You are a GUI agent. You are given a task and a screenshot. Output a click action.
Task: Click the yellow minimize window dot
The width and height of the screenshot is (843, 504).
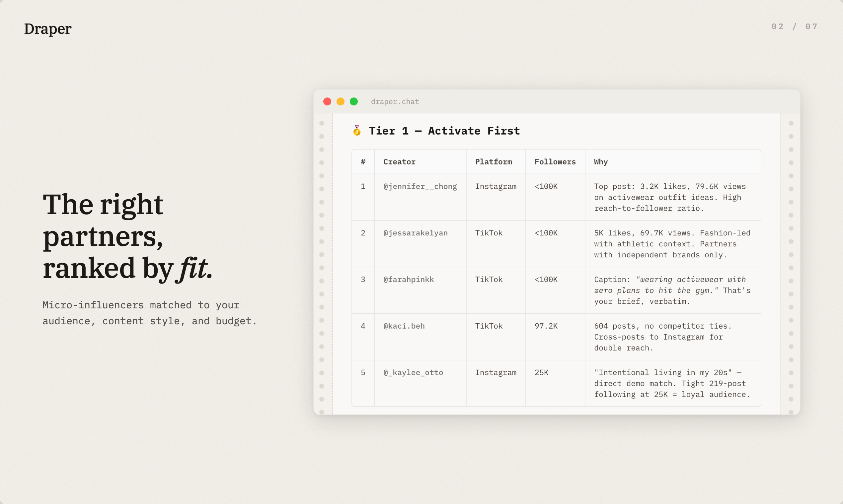click(x=340, y=101)
